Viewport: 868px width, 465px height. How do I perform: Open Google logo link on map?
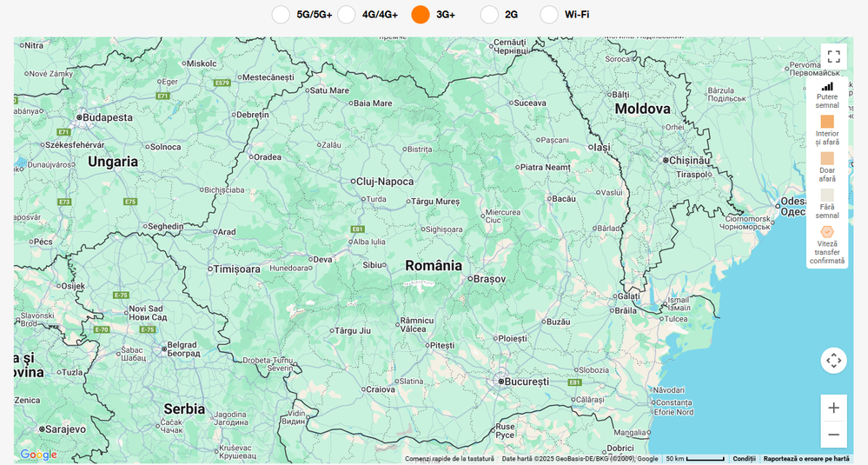[x=38, y=455]
